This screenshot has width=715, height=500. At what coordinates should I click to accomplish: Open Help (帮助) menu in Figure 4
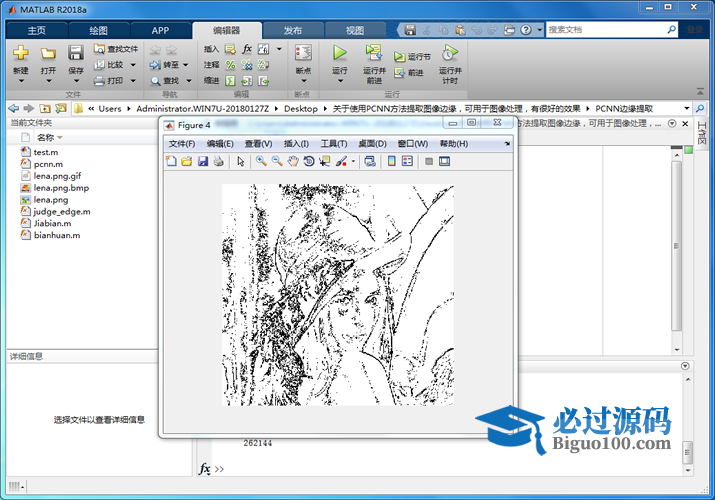pyautogui.click(x=454, y=144)
